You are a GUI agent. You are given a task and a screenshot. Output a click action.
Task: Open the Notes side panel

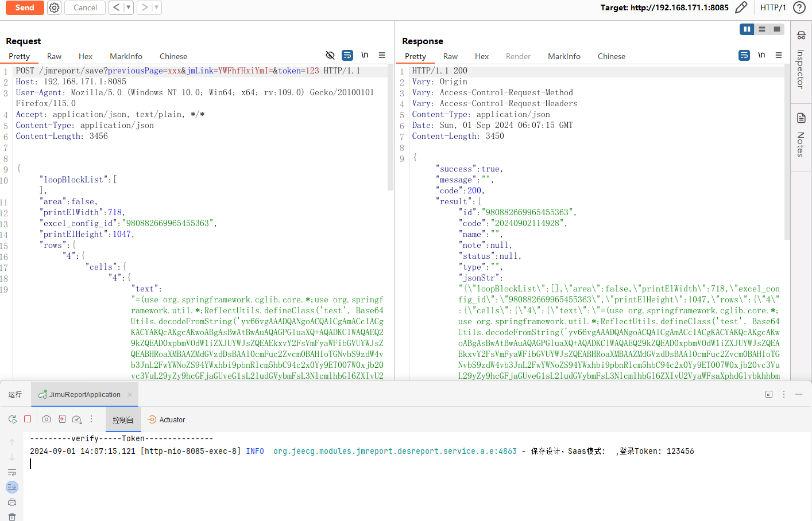click(x=801, y=137)
